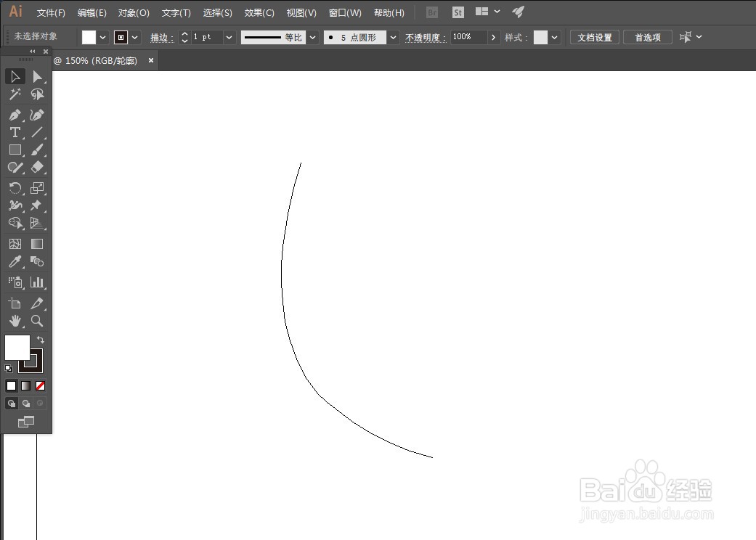The image size is (756, 540).
Task: Open arrange documents dropdown
Action: 488,12
